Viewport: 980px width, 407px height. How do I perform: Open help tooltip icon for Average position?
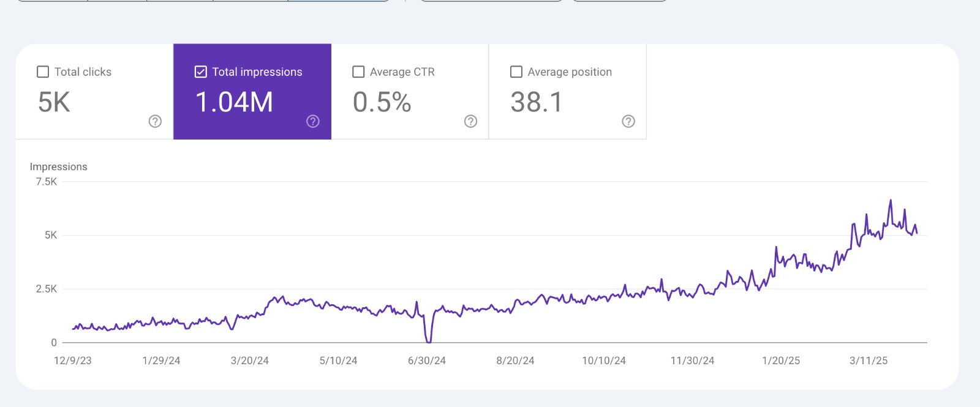628,121
